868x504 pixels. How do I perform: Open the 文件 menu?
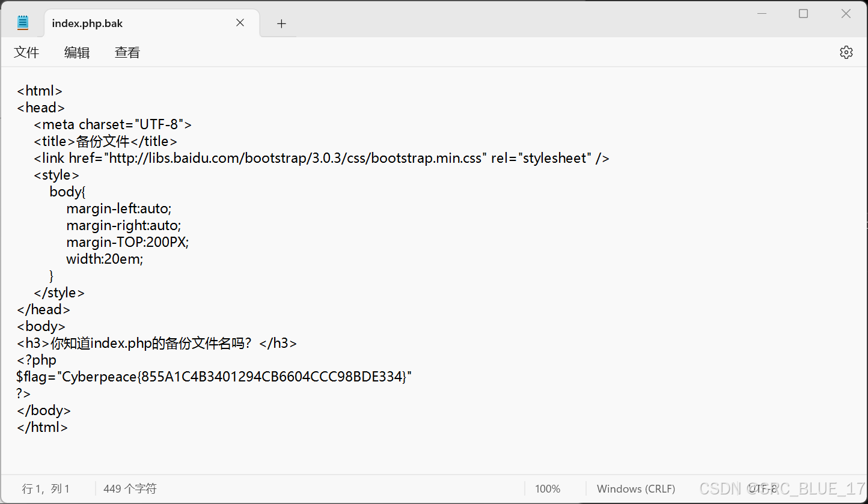coord(26,52)
